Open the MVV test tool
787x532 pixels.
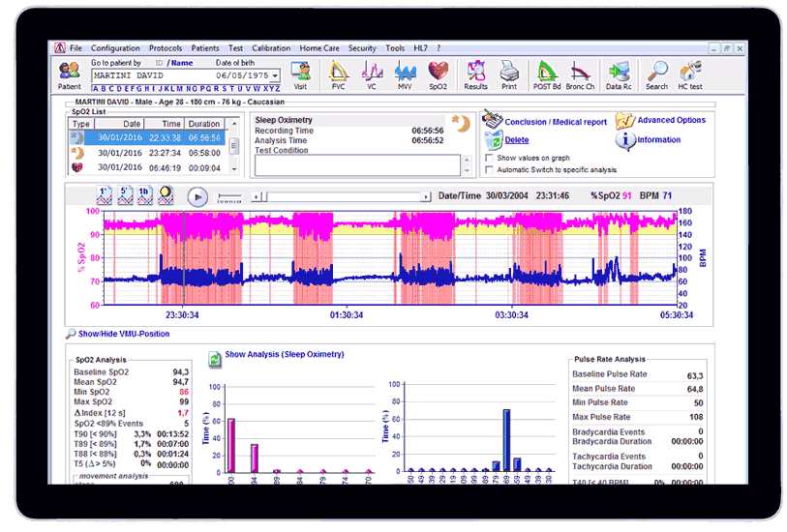[405, 75]
